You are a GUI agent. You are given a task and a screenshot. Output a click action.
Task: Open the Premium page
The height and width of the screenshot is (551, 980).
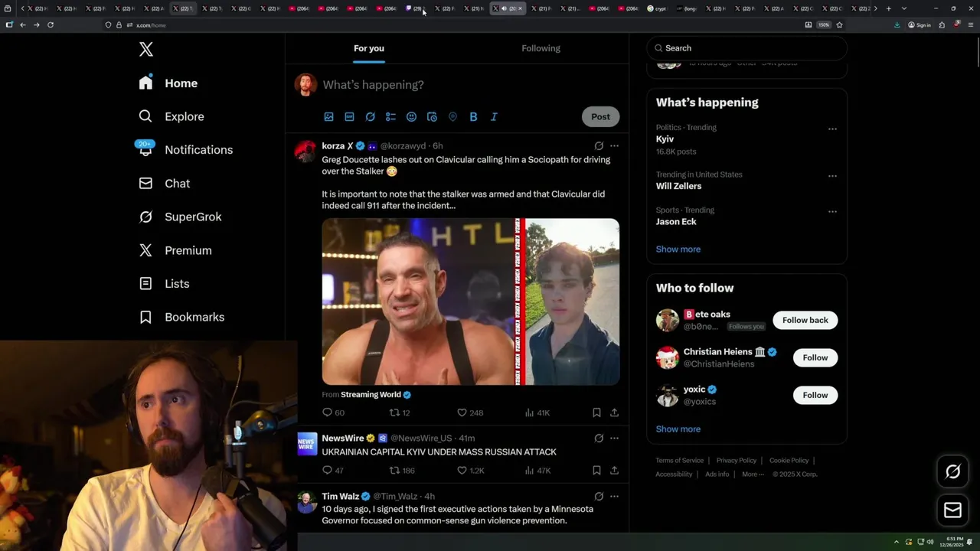point(175,250)
